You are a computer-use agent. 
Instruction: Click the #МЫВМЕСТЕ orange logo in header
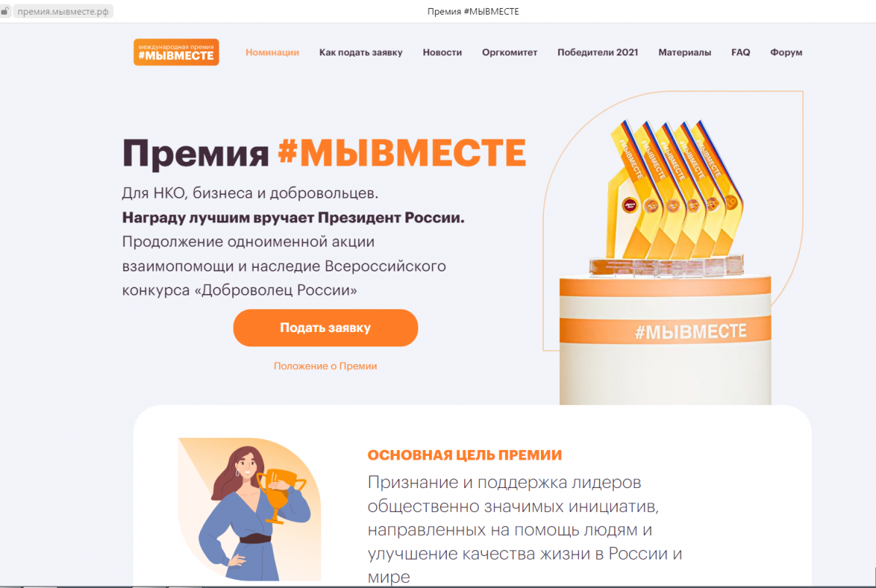[x=176, y=52]
